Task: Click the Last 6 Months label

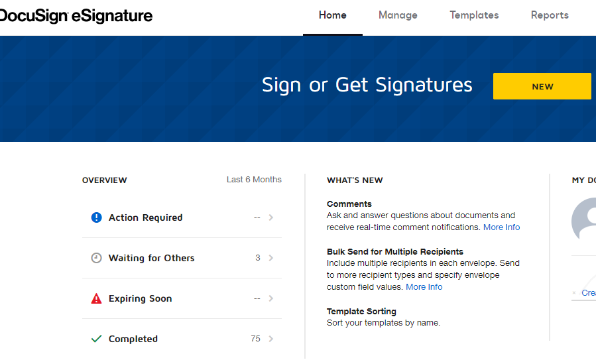Action: [x=254, y=179]
